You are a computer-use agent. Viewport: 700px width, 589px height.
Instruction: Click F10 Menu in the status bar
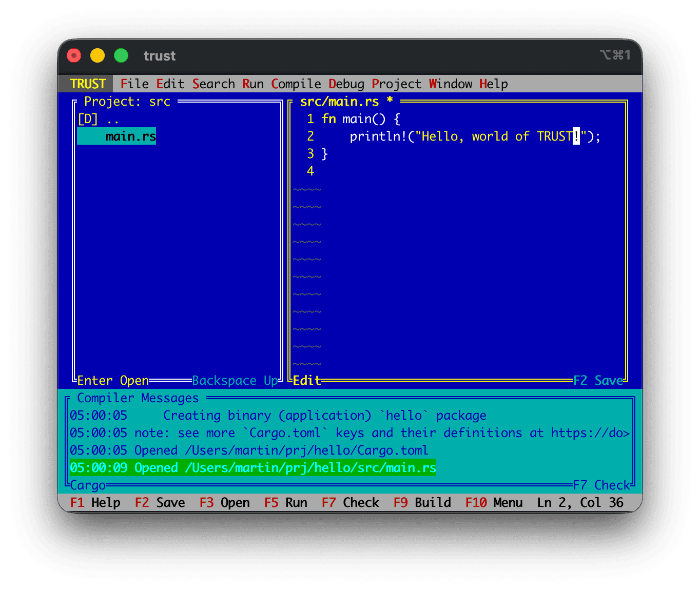coord(494,503)
